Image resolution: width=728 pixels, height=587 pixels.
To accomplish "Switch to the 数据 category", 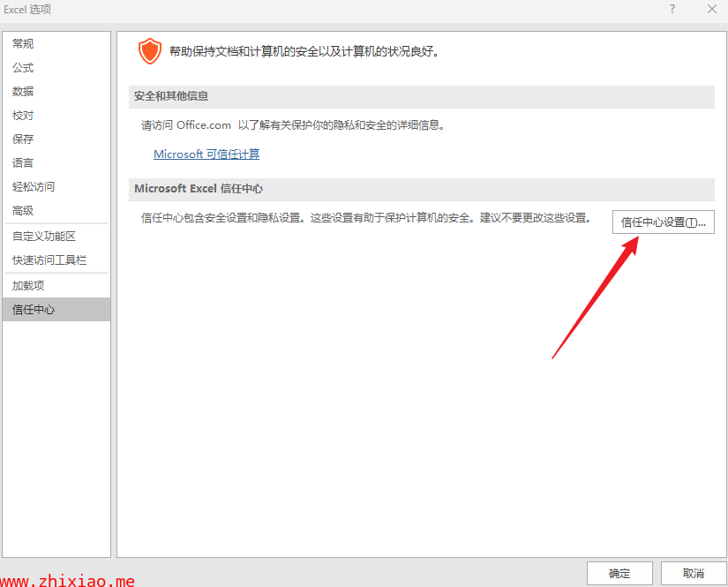I will 56,92.
